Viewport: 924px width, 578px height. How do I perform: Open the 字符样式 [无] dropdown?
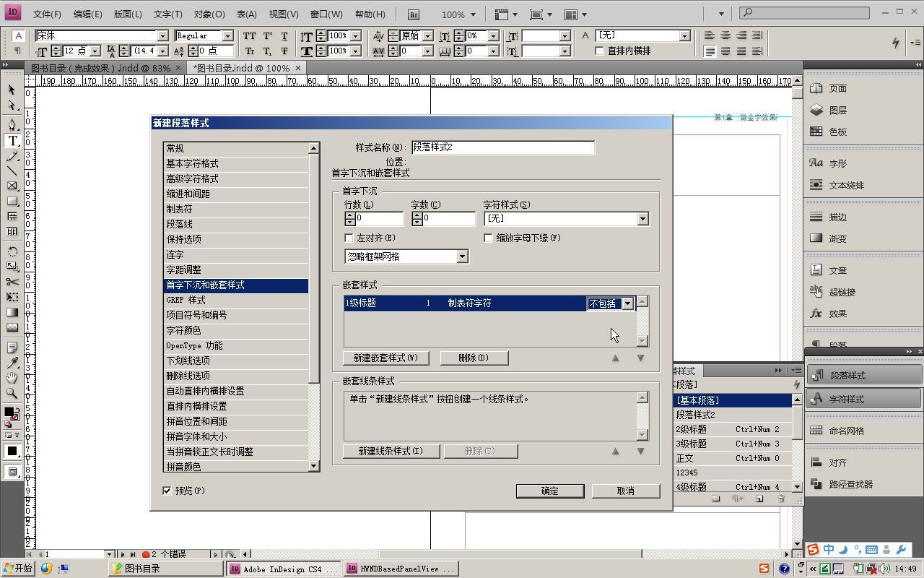[642, 218]
